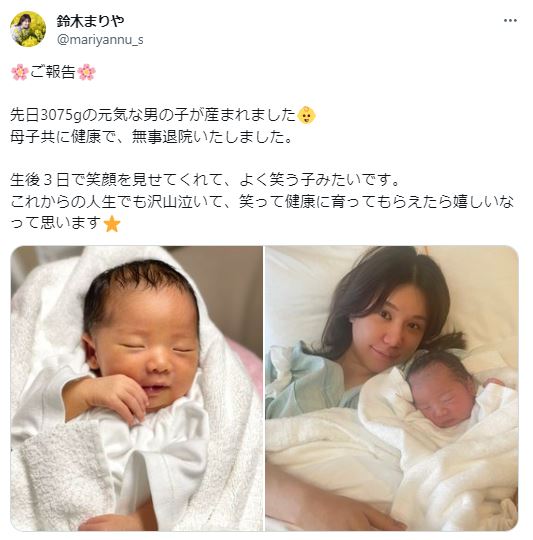The image size is (533, 540).
Task: Click the ご報告 heading text
Action: point(53,72)
